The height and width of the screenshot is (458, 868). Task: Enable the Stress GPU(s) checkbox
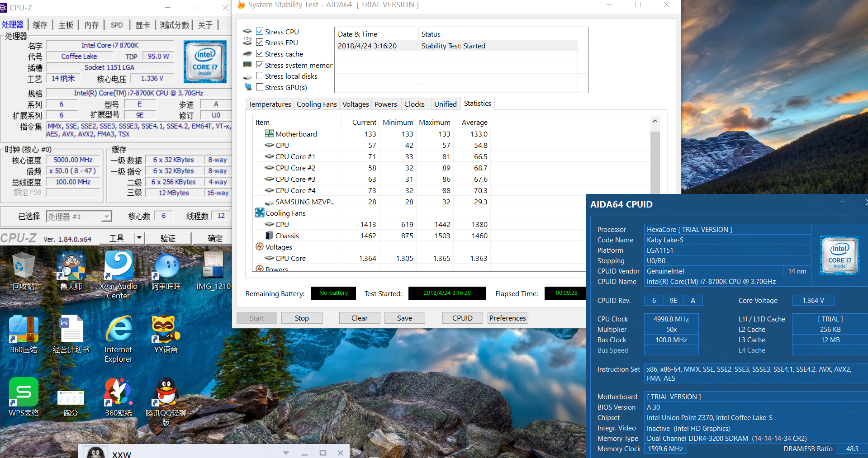(x=260, y=87)
